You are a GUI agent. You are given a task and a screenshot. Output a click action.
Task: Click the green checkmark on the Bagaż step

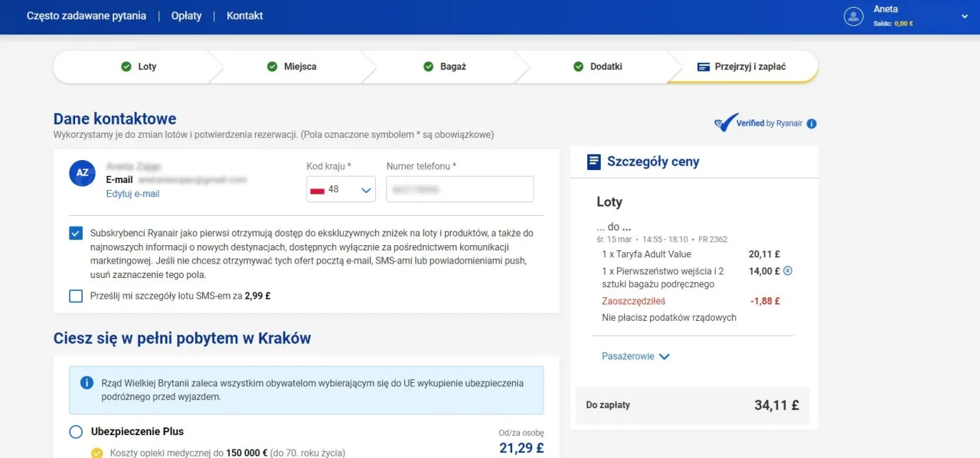click(x=428, y=67)
